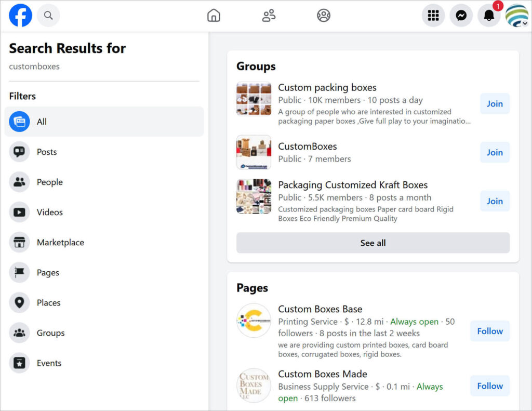The width and height of the screenshot is (532, 411).
Task: Follow the Custom Boxes Base page
Action: [489, 331]
